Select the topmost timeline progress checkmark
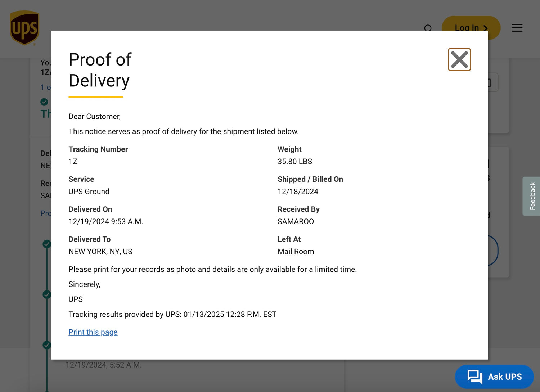The width and height of the screenshot is (540, 392). (x=47, y=244)
